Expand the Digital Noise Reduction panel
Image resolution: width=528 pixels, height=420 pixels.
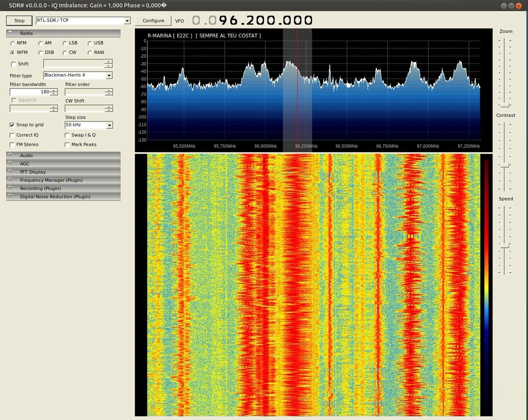click(x=10, y=197)
